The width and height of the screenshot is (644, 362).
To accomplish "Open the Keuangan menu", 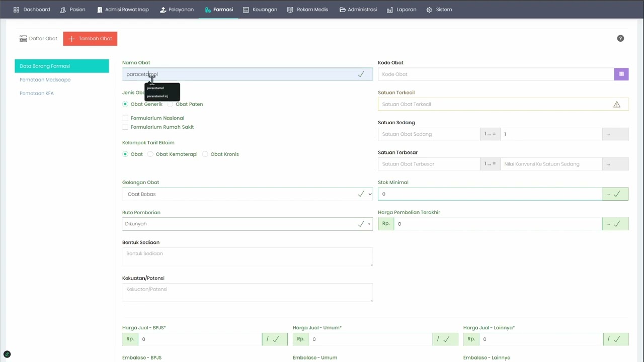I will (x=260, y=10).
